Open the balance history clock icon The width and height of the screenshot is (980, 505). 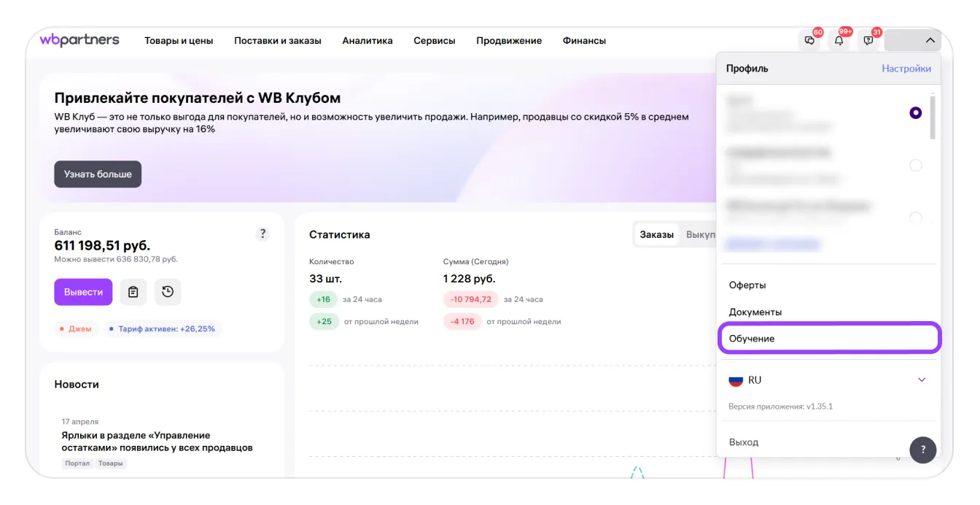click(x=168, y=292)
